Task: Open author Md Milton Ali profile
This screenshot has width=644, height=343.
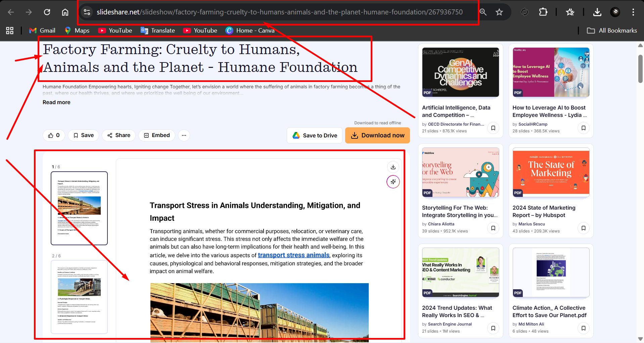Action: click(x=531, y=324)
